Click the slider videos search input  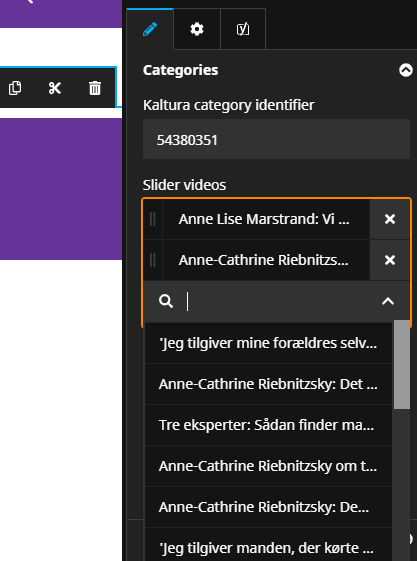pos(281,301)
